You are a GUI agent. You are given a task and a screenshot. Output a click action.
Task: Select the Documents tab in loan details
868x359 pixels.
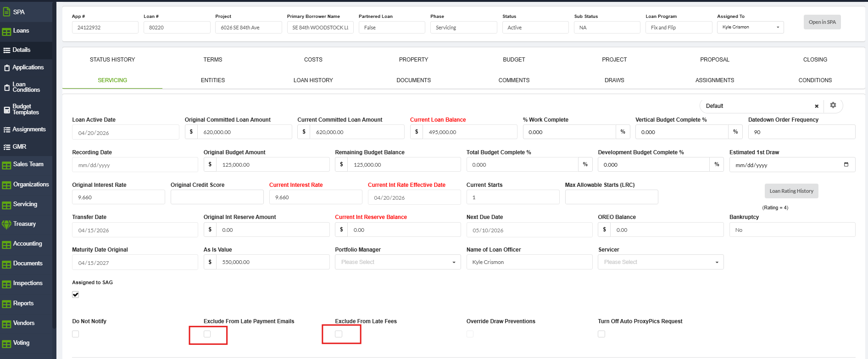413,80
